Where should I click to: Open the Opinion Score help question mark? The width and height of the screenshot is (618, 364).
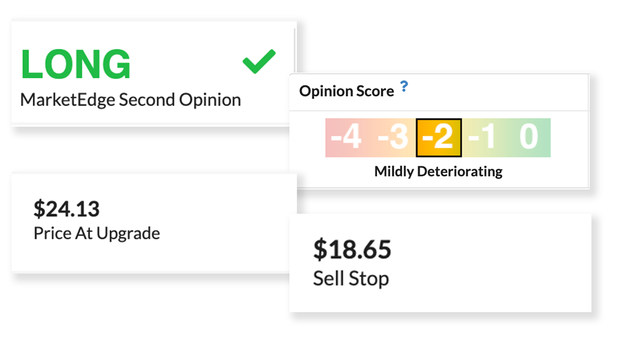[x=404, y=87]
